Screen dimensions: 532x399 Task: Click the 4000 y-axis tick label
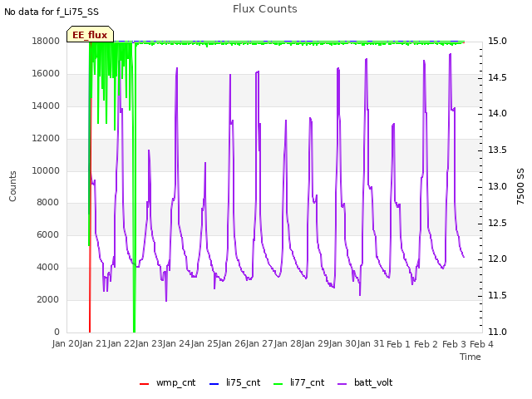point(48,268)
